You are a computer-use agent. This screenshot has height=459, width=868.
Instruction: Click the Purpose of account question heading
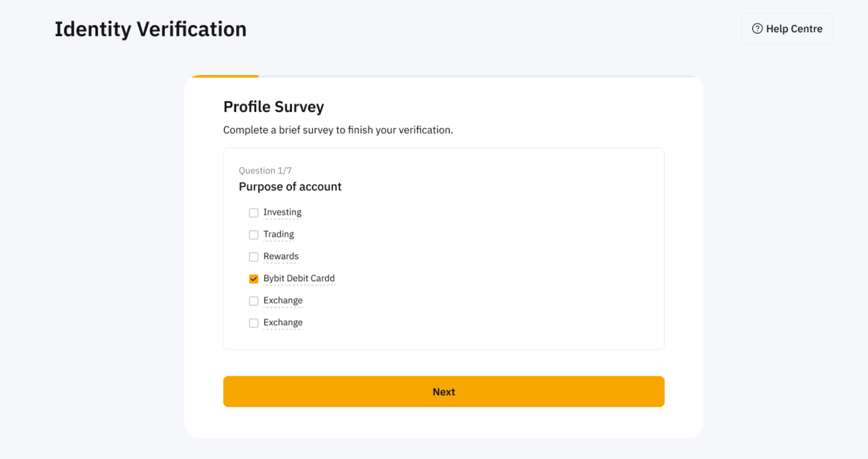coord(290,186)
